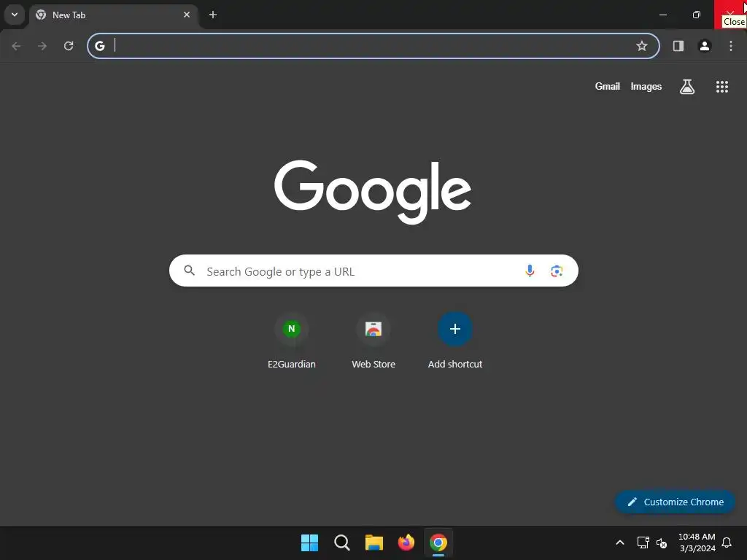This screenshot has width=747, height=560.
Task: Focus the Search Google or type a URL box
Action: pos(373,271)
